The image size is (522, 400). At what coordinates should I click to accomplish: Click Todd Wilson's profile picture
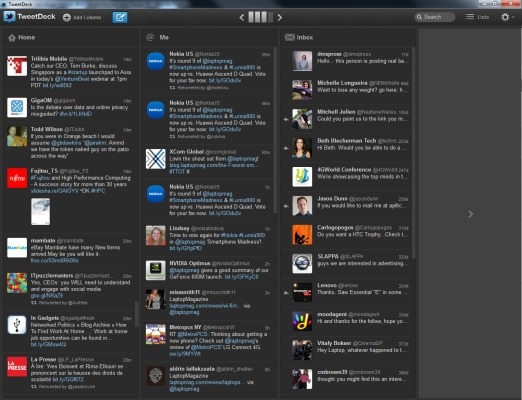(17, 136)
